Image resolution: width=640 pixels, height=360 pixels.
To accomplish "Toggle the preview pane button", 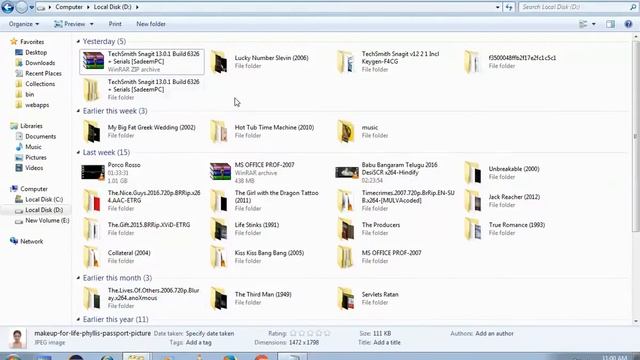I will (610, 24).
